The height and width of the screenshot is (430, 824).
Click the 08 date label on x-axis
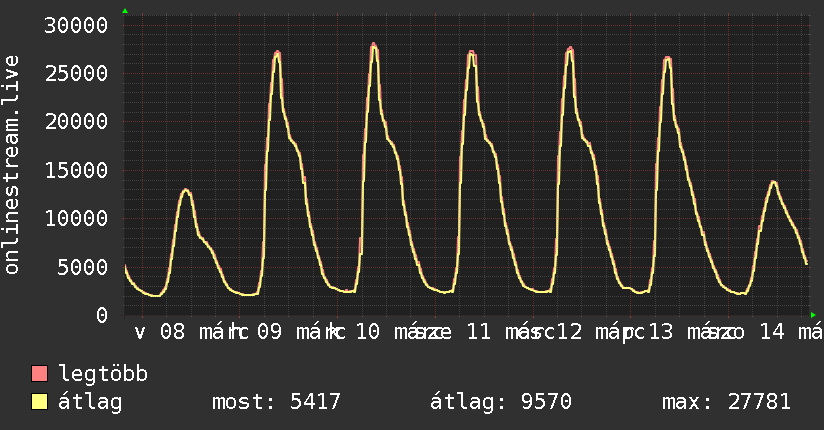(172, 332)
